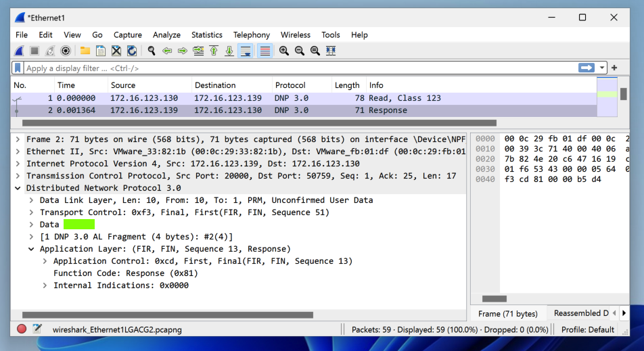Open the Statistics menu
This screenshot has height=351, width=644.
point(207,35)
